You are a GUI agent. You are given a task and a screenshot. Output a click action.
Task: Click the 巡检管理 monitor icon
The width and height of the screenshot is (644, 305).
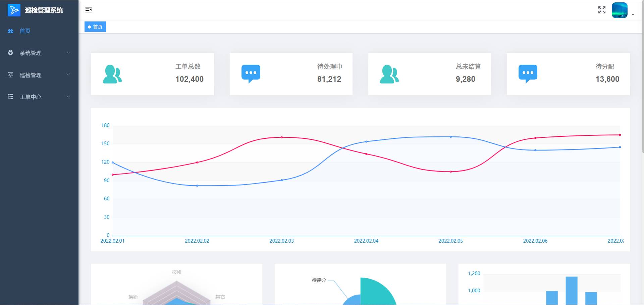tap(10, 75)
